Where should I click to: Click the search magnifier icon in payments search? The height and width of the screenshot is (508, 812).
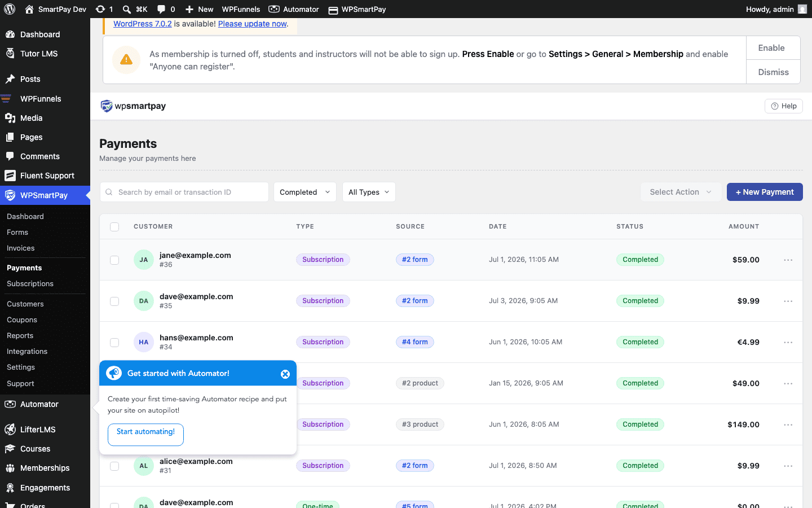point(109,192)
